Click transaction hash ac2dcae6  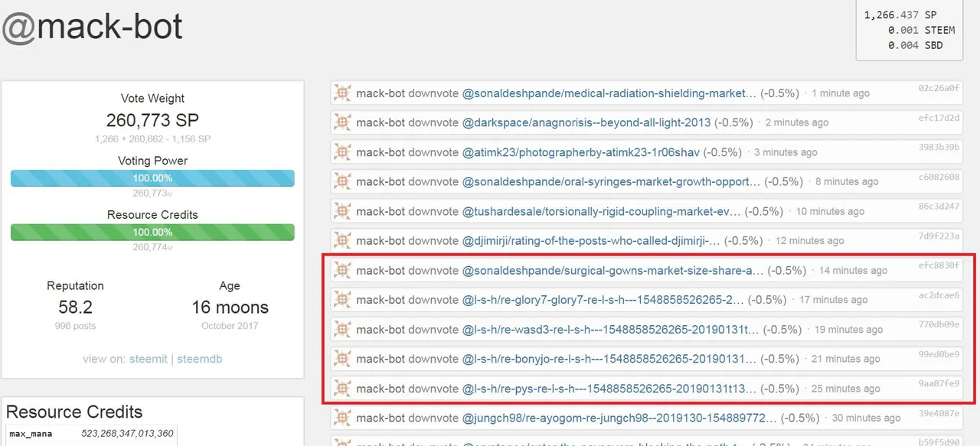point(939,295)
